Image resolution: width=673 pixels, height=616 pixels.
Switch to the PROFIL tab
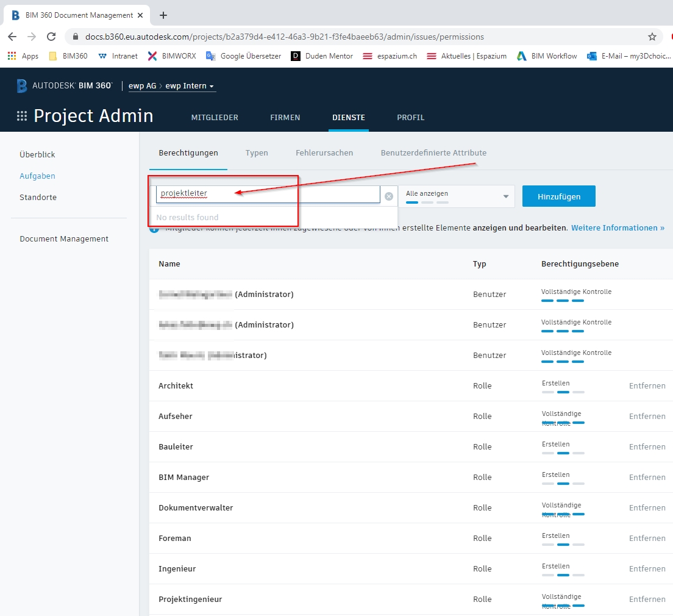point(411,117)
